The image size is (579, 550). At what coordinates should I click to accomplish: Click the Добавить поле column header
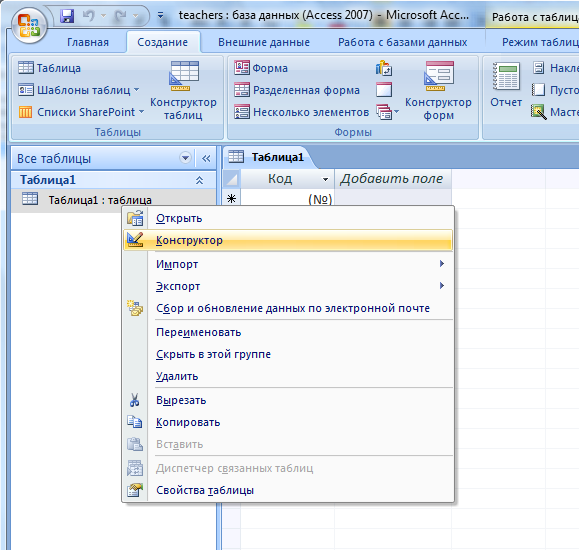pos(392,179)
